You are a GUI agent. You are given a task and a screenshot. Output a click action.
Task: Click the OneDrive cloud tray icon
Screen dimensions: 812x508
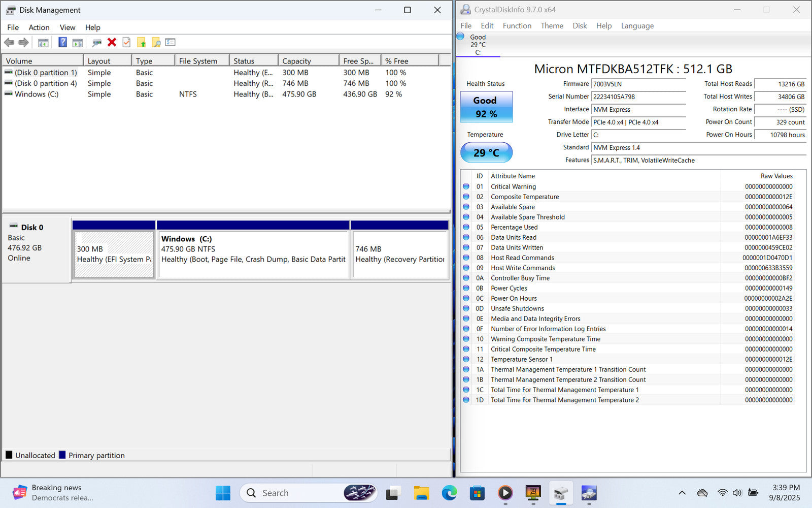pos(702,493)
